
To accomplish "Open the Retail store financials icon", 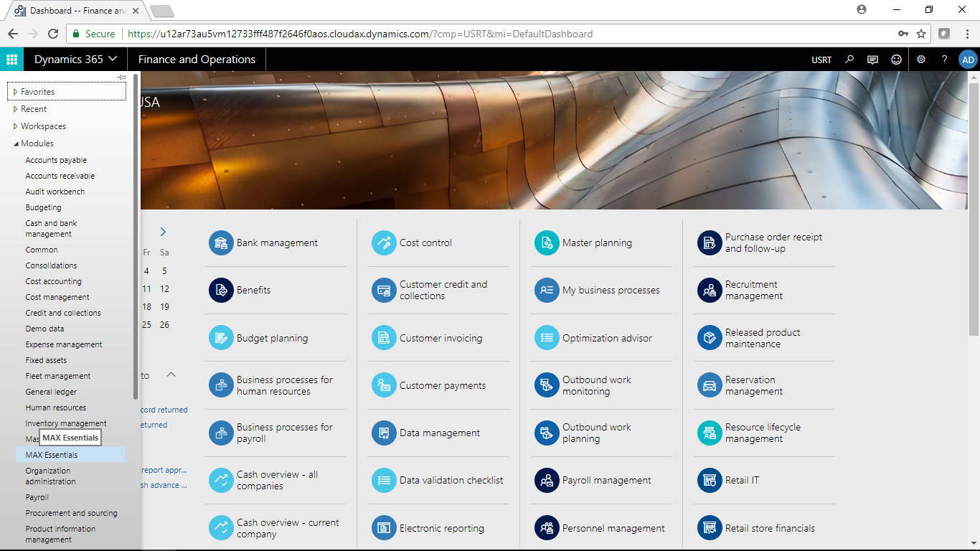I will click(710, 528).
